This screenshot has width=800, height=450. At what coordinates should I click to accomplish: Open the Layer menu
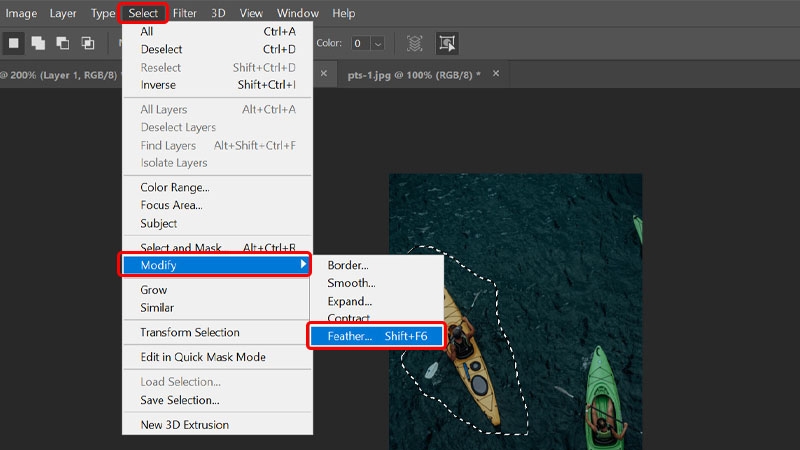(x=63, y=13)
